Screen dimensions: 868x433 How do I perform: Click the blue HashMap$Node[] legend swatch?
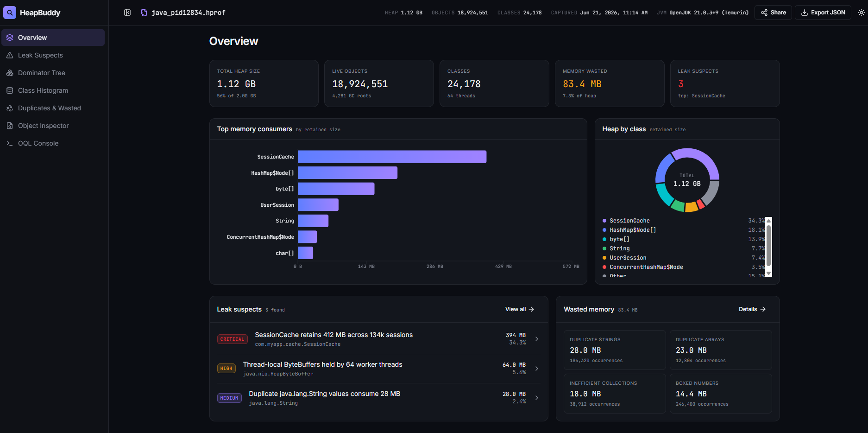click(x=604, y=230)
